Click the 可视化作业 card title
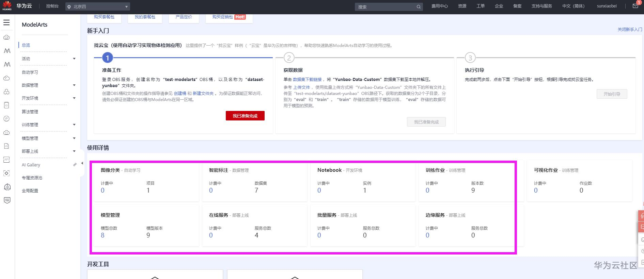 coord(546,170)
